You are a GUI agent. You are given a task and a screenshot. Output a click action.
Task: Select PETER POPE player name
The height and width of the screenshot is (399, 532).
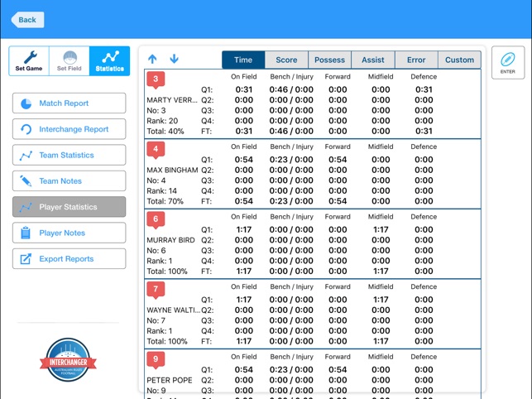click(170, 380)
